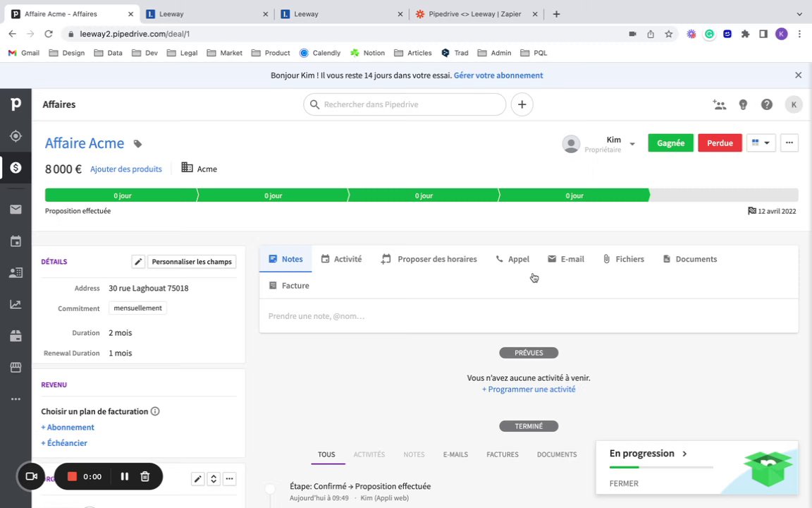Select the E-MAILS filter tab
The width and height of the screenshot is (812, 508).
coord(455,454)
